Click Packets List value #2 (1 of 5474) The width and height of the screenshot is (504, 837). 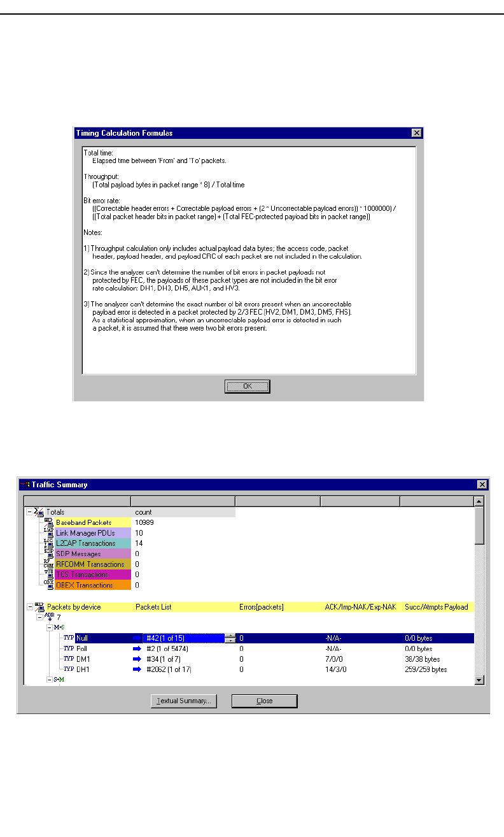click(x=167, y=648)
